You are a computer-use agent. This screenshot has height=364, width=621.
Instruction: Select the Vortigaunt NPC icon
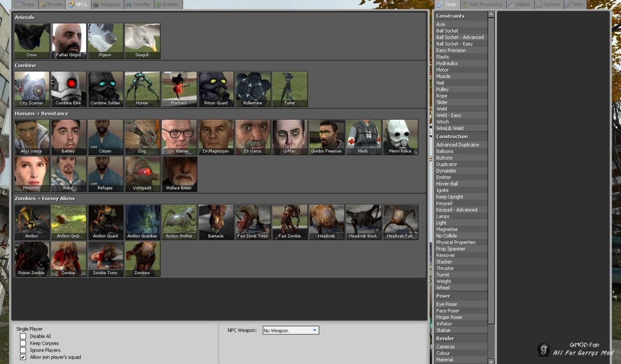point(143,173)
